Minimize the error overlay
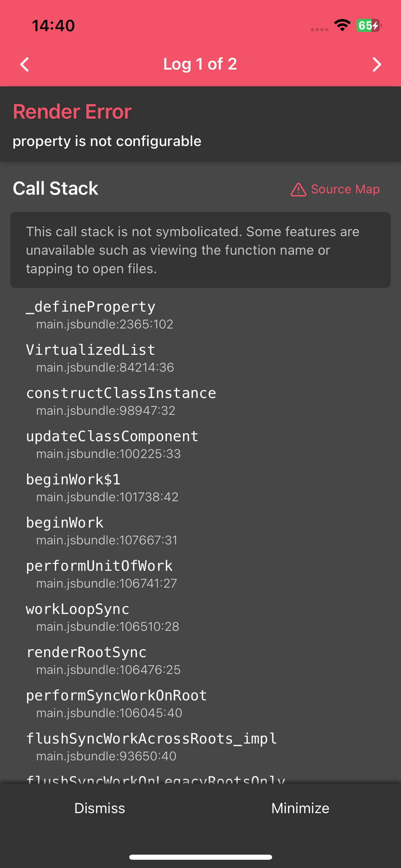The image size is (401, 868). (301, 808)
